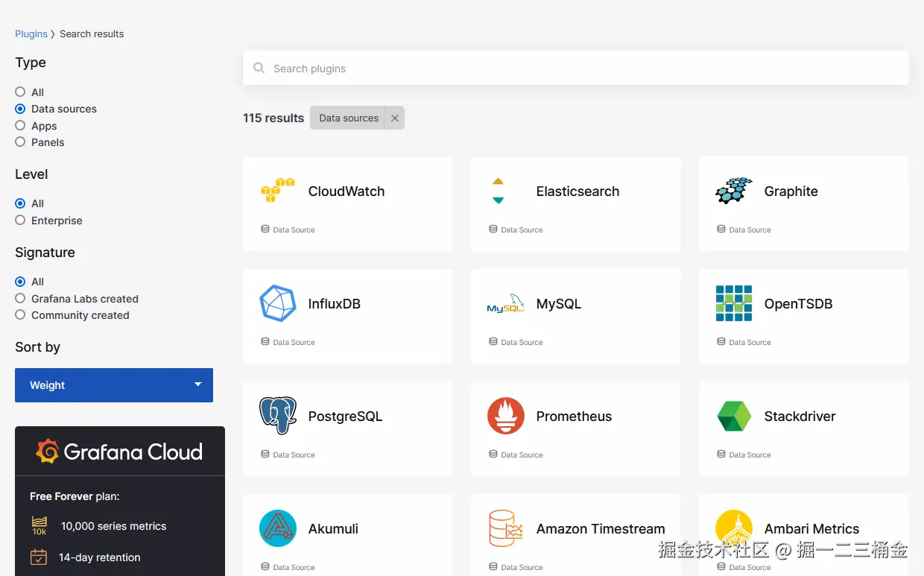
Task: Open the CloudWatch plugin title
Action: point(346,192)
